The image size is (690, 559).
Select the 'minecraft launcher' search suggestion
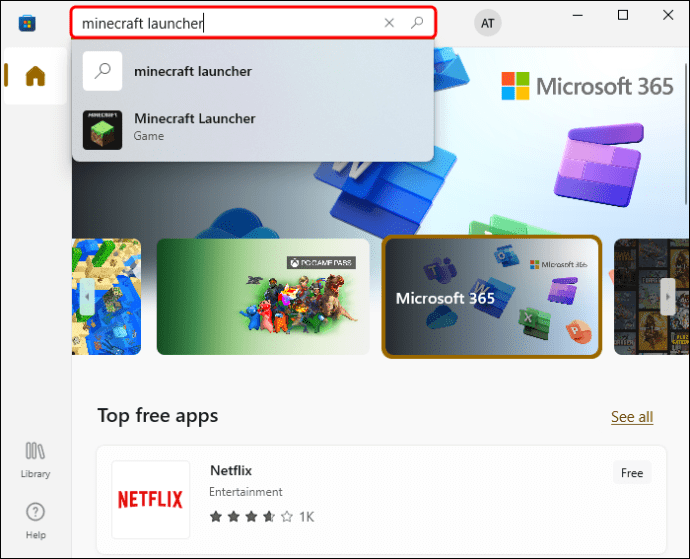pyautogui.click(x=253, y=71)
